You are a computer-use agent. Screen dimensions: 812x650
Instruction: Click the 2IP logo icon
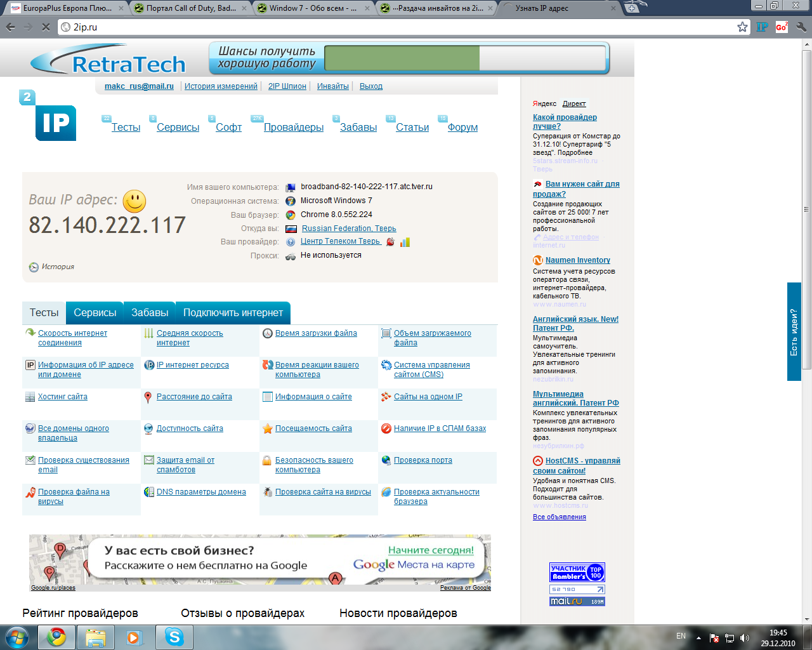(x=48, y=116)
